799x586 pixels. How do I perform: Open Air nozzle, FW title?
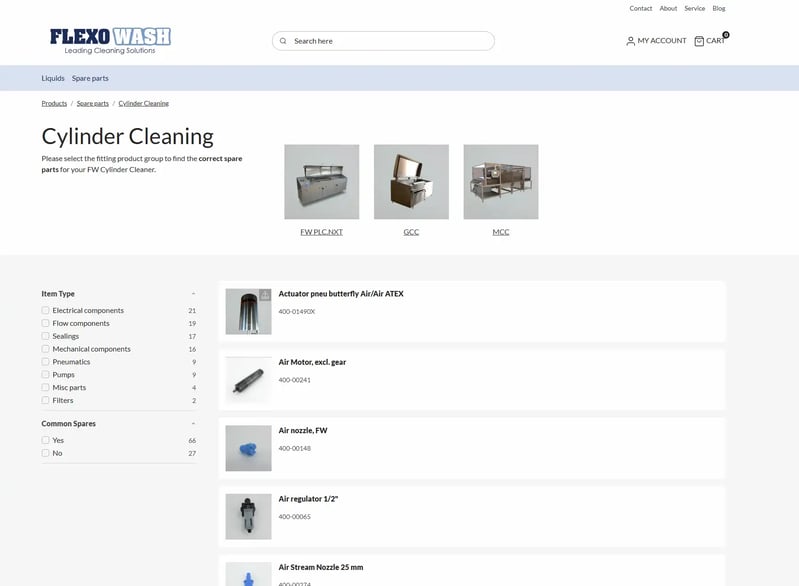click(303, 431)
